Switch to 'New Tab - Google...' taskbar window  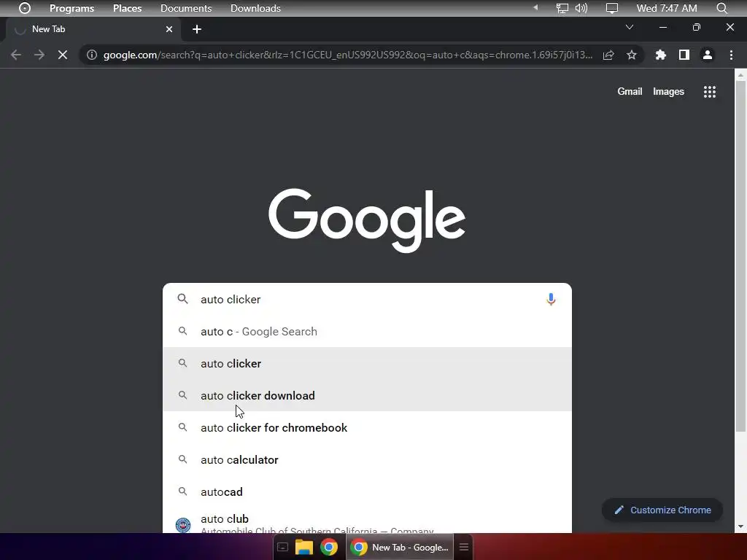[x=399, y=547]
